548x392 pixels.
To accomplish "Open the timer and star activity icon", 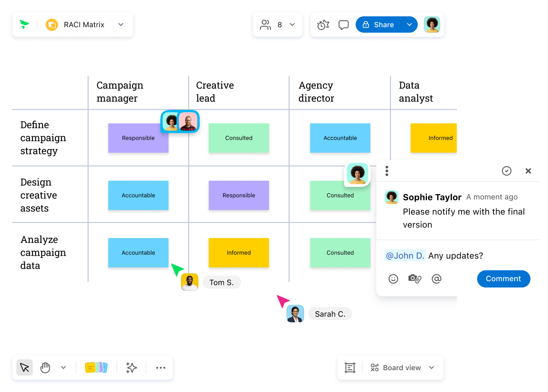I will [x=323, y=25].
